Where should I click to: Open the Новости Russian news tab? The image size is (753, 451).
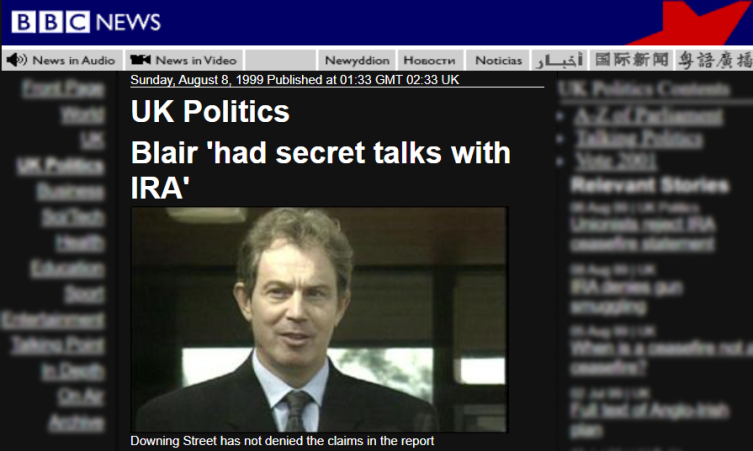click(x=429, y=61)
